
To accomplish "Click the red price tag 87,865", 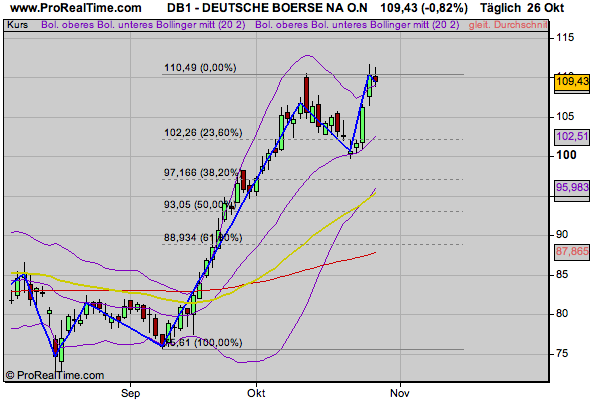I will click(572, 251).
